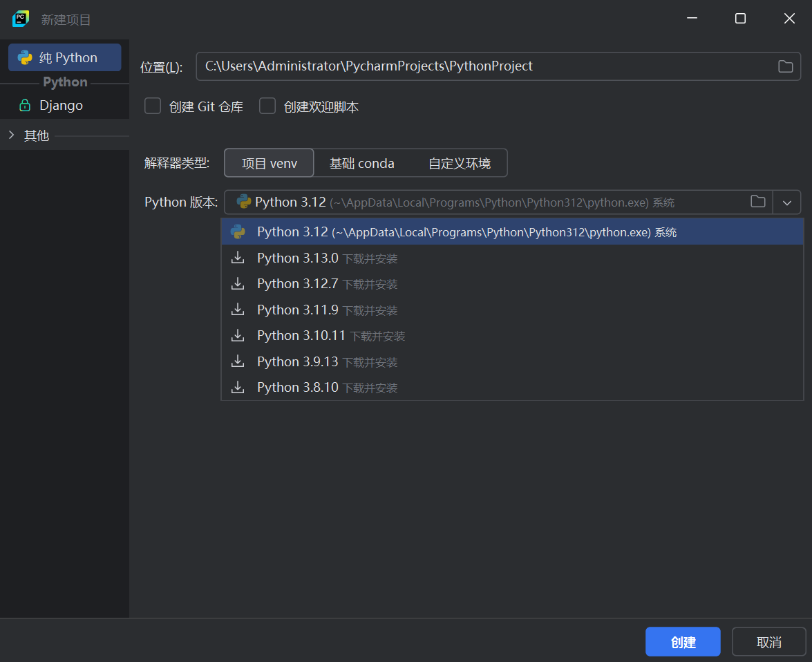812x662 pixels.
Task: Switch to 自定义环境 interpreter type
Action: pyautogui.click(x=460, y=163)
